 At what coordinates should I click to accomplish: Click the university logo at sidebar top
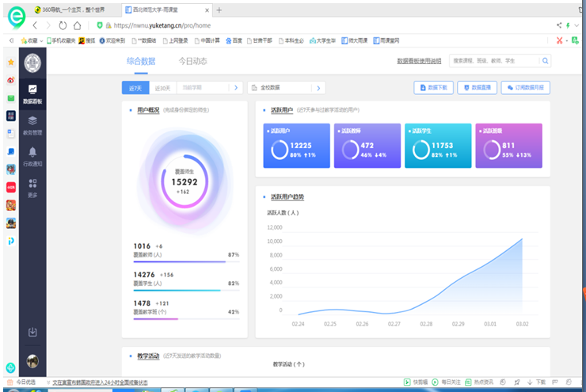pyautogui.click(x=32, y=62)
